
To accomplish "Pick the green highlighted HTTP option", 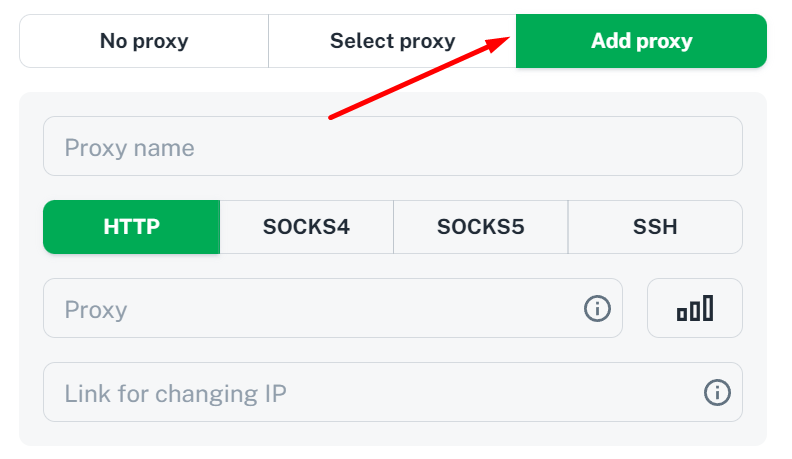I will pos(131,227).
